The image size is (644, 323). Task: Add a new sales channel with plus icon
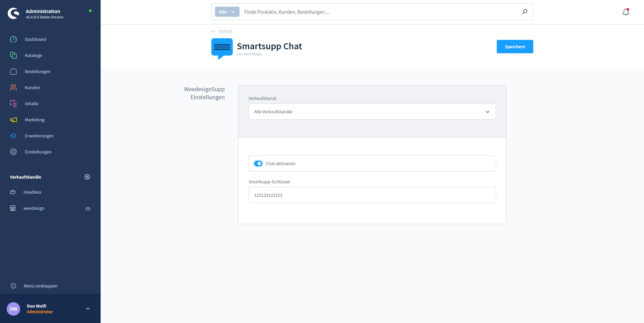coord(87,177)
